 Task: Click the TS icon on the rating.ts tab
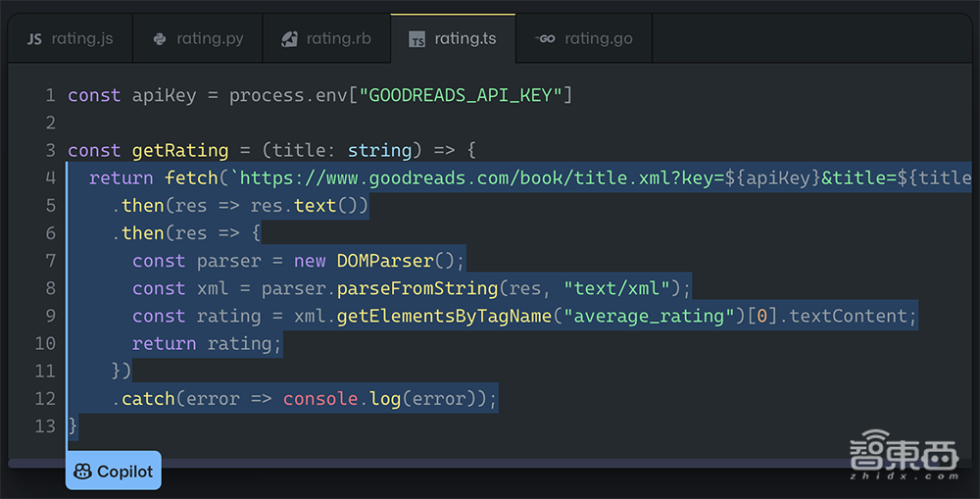click(x=417, y=40)
